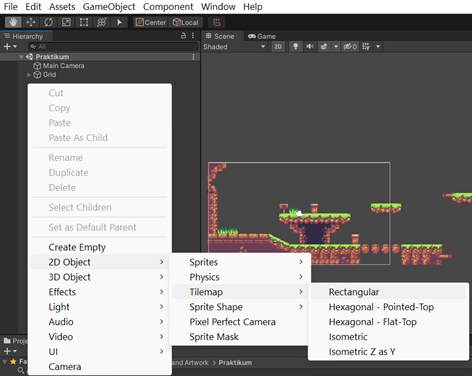This screenshot has height=376, width=472.
Task: Create Hexagonal Pointed-Top tilemap
Action: (x=388, y=307)
